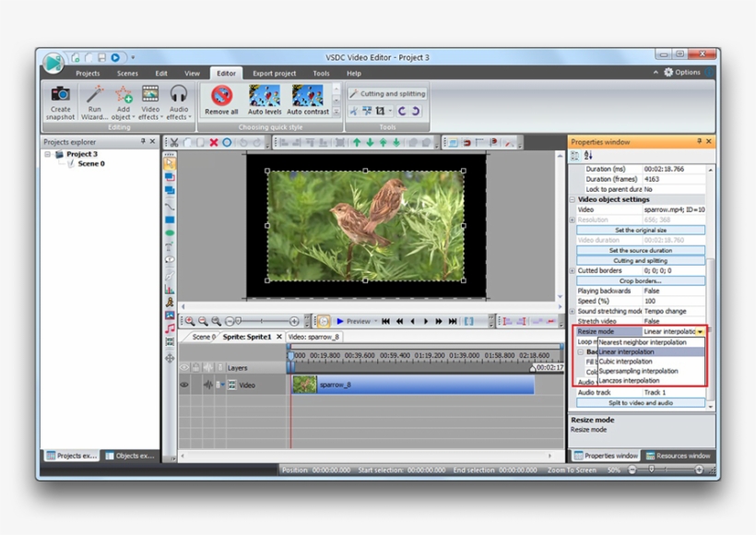
Task: Click the red X delete icon
Action: [x=214, y=143]
